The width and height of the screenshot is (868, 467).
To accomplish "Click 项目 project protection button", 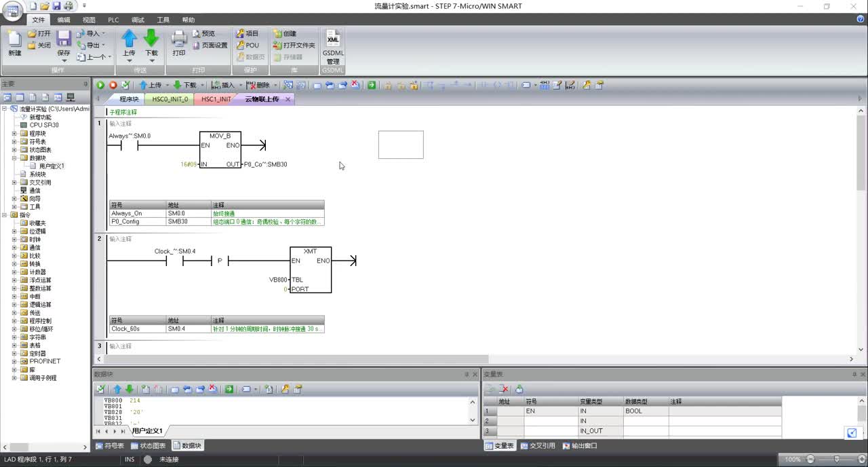I will [248, 33].
